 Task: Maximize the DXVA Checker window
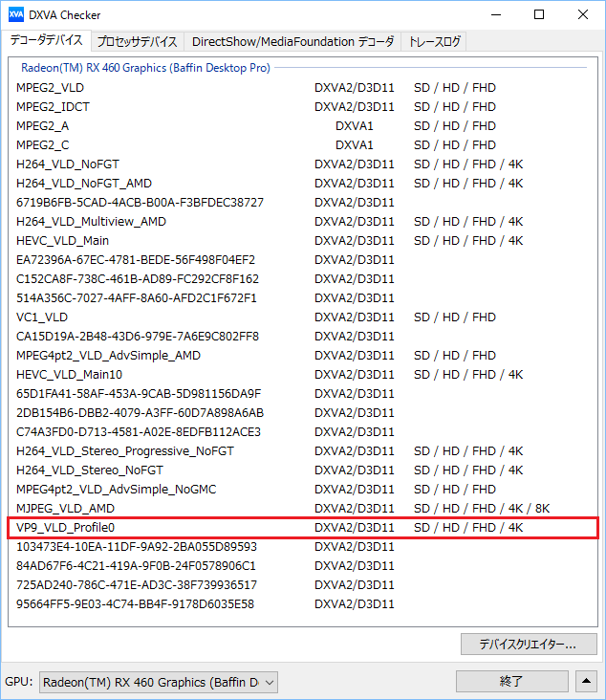[539, 14]
